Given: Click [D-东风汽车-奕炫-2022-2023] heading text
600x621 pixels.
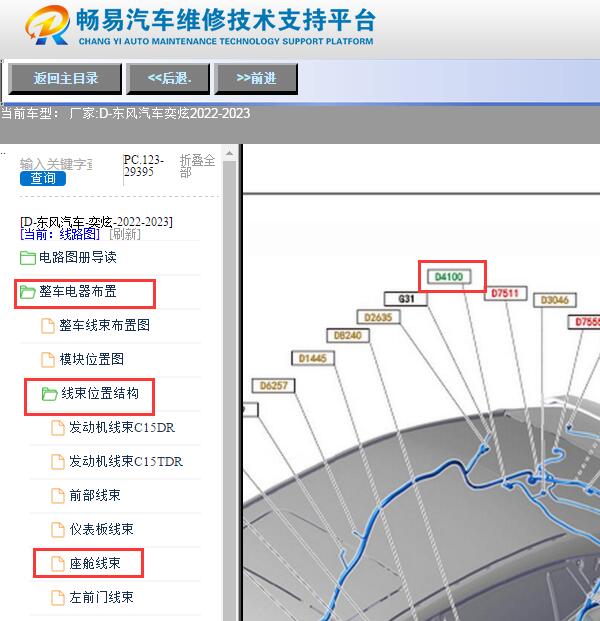Looking at the screenshot, I should tap(96, 222).
